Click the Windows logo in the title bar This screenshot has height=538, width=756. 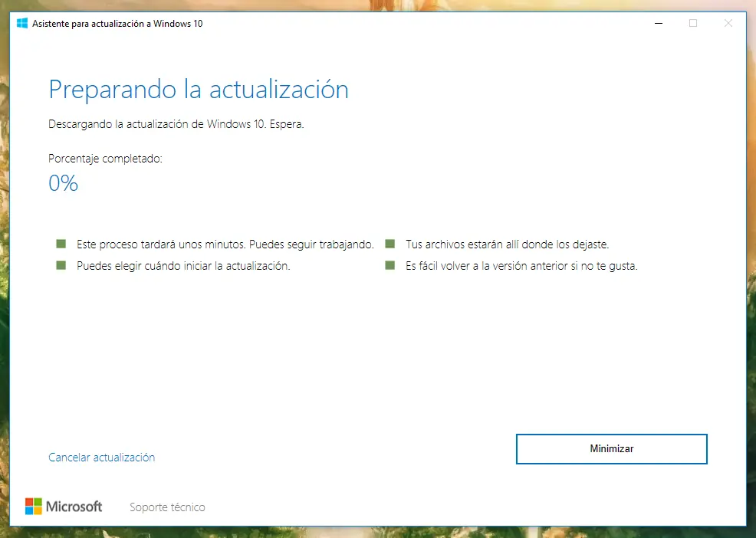point(21,23)
